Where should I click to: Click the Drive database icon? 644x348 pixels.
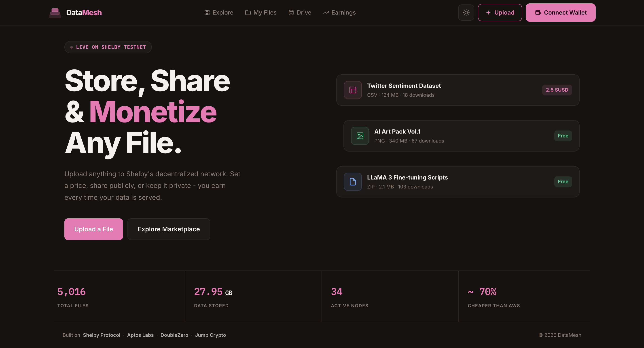(291, 13)
